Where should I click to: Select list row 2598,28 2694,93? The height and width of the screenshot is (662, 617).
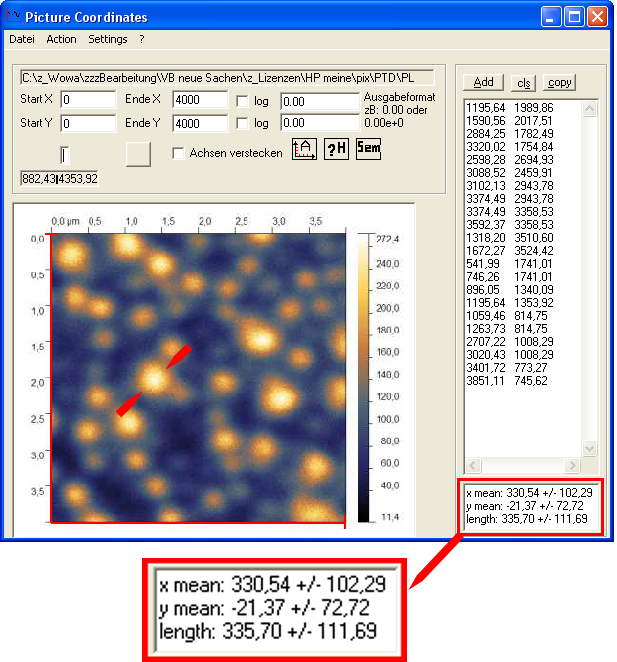point(510,160)
